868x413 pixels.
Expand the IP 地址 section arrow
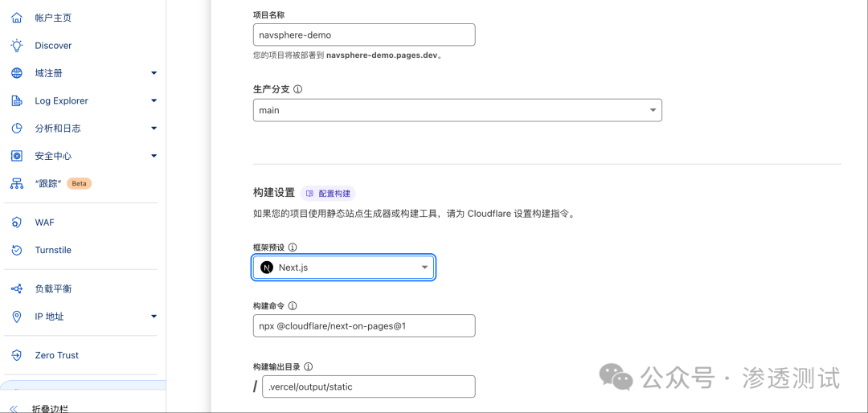(x=154, y=317)
